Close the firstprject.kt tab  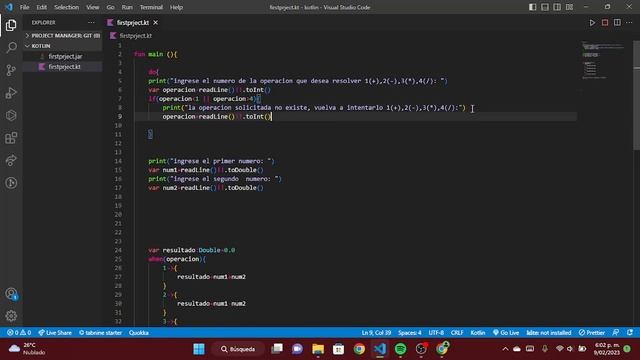click(156, 23)
